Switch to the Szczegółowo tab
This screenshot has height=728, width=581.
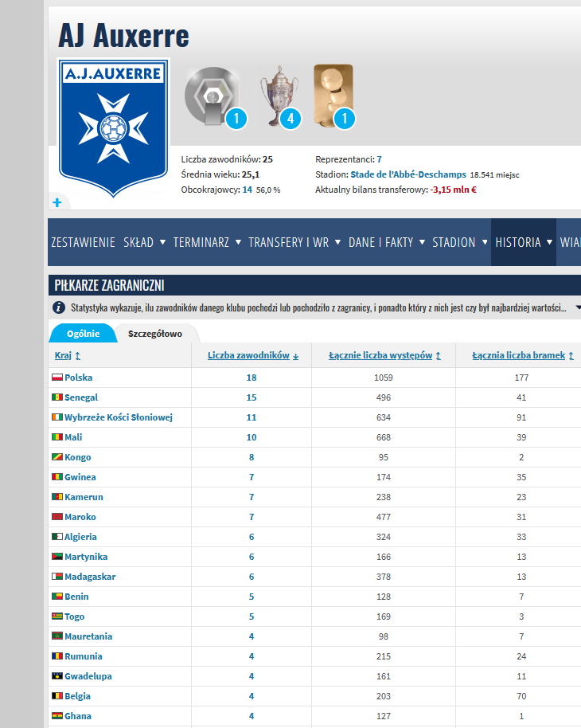tap(155, 334)
